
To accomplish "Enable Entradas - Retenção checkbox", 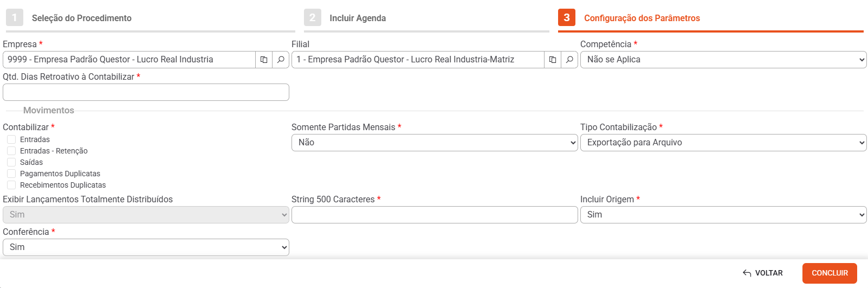I will (11, 151).
